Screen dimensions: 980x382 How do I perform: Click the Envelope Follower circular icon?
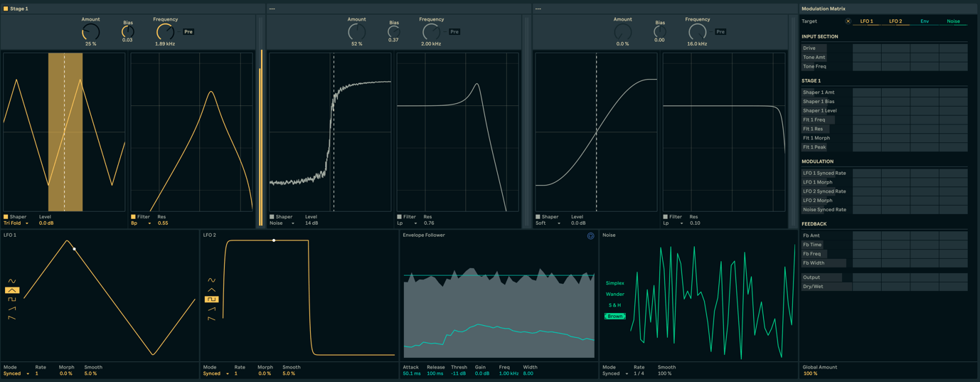pyautogui.click(x=590, y=236)
